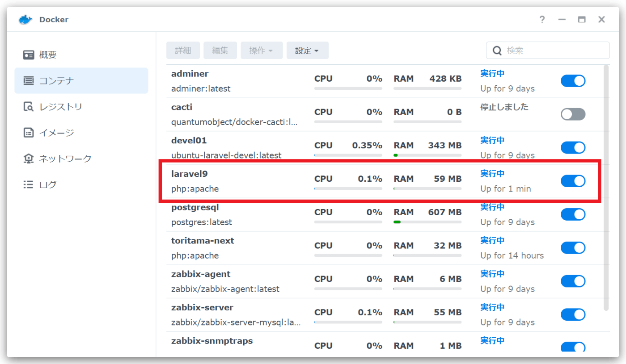Close the Docker window
This screenshot has height=364, width=626.
point(602,20)
